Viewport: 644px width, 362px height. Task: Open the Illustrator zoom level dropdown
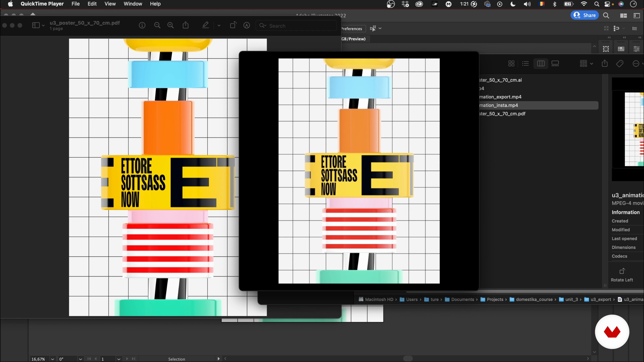(x=52, y=359)
